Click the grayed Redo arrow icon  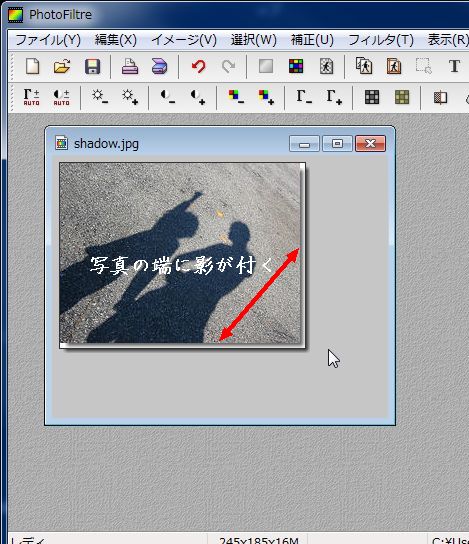click(228, 66)
